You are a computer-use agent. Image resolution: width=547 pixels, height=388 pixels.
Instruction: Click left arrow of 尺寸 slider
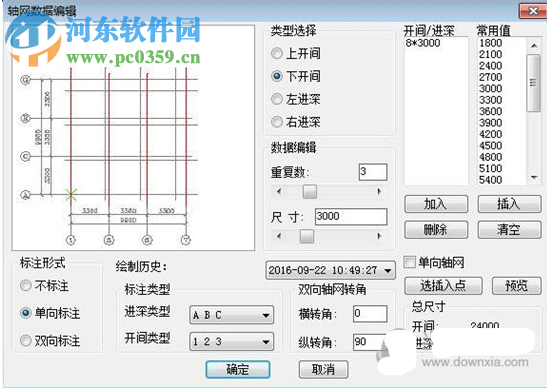[278, 236]
